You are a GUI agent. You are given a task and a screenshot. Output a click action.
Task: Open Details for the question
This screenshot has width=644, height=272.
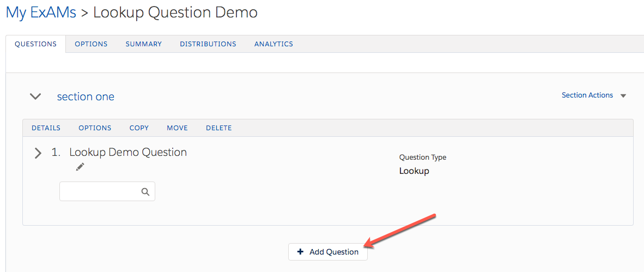[46, 128]
